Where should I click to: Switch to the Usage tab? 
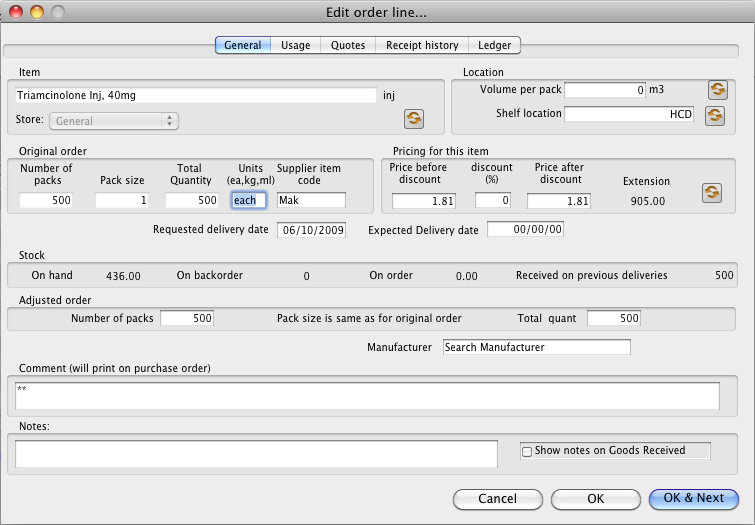point(296,45)
